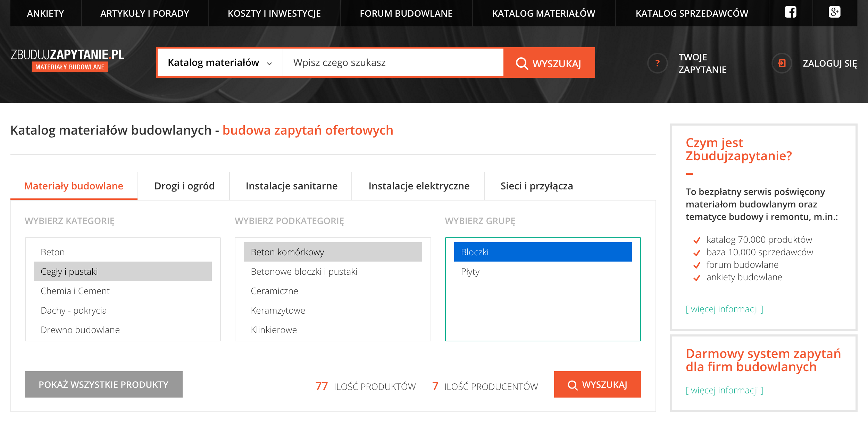Viewport: 868px width, 426px height.
Task: Select Drewno budowlane category
Action: [x=123, y=330]
